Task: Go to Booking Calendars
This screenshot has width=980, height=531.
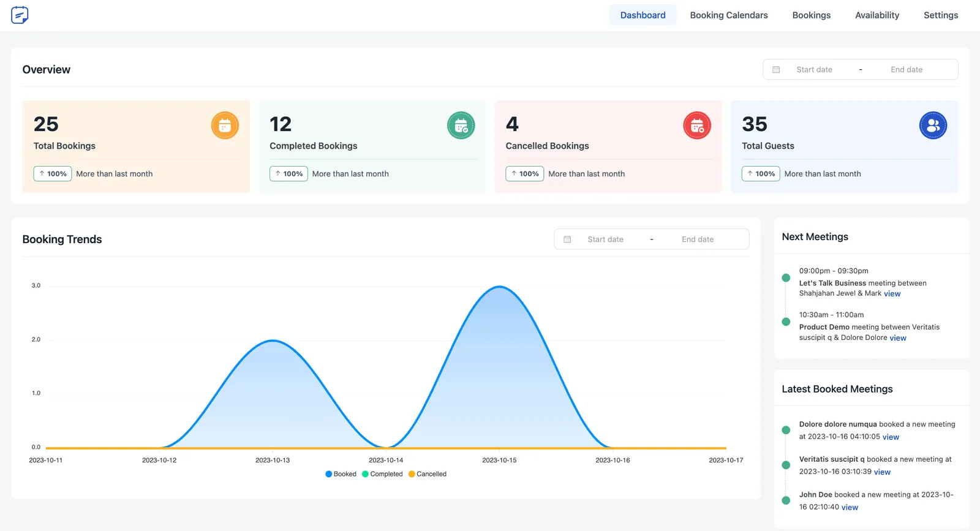Action: pos(729,15)
